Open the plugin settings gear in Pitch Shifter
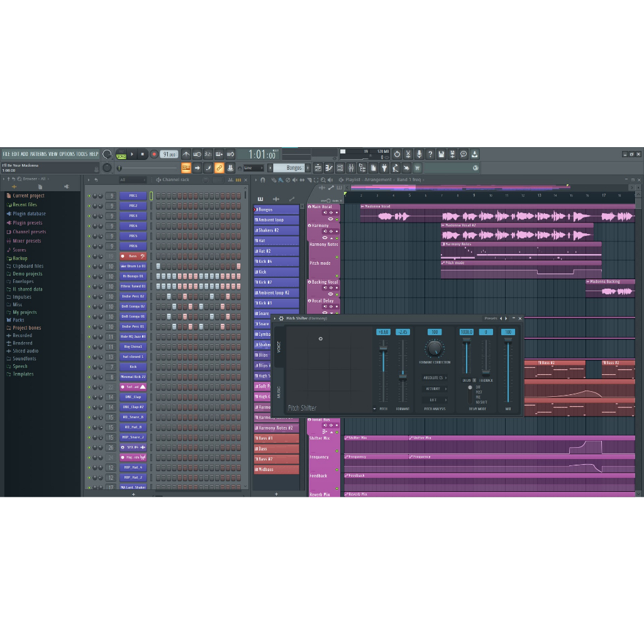 pos(281,318)
